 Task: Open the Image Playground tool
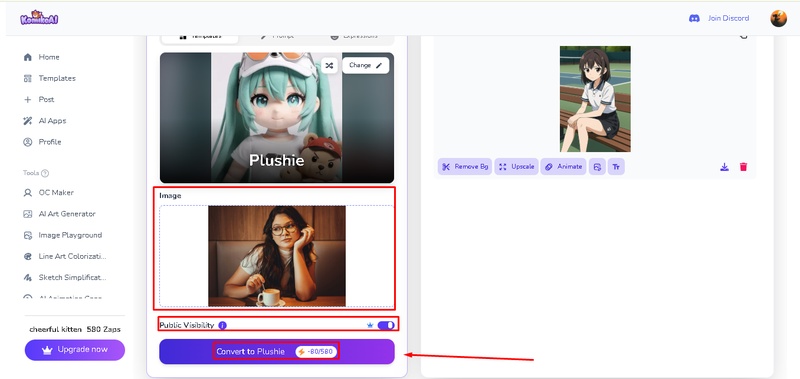[63, 235]
